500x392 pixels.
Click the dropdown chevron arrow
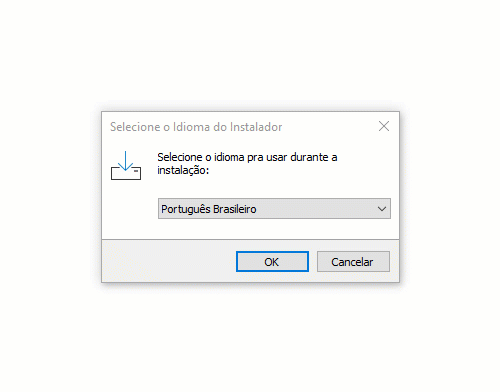coord(382,209)
